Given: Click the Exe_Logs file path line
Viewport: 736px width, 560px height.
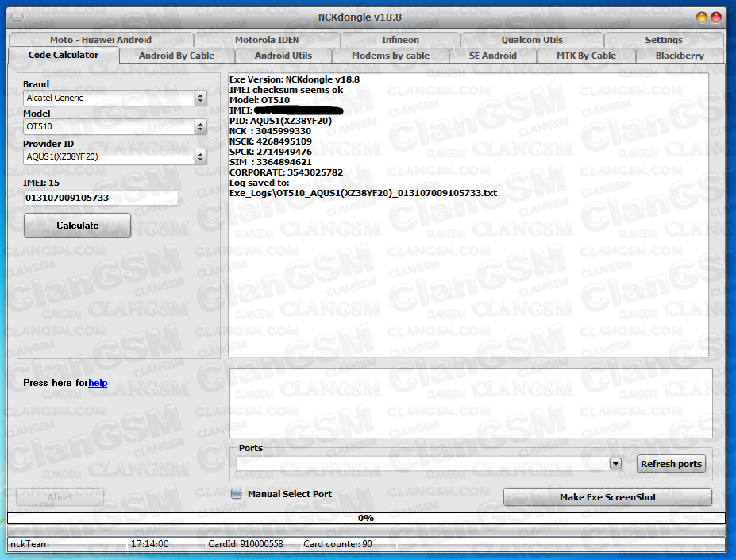Looking at the screenshot, I should 363,193.
